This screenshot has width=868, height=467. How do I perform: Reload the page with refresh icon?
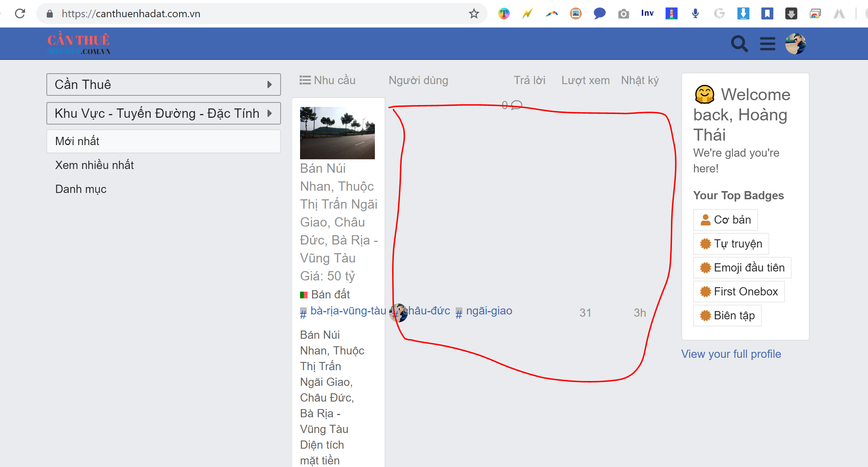[20, 14]
